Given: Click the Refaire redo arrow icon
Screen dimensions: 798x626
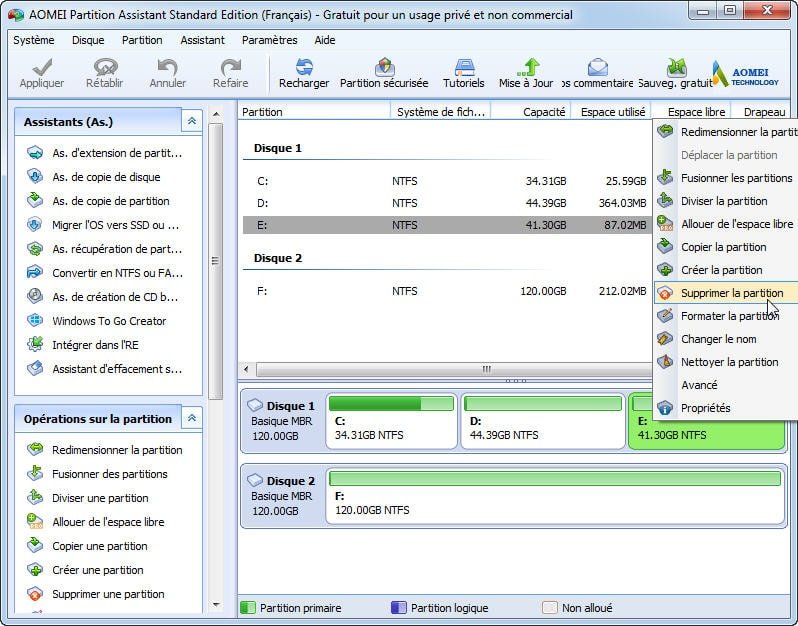Looking at the screenshot, I should 231,67.
